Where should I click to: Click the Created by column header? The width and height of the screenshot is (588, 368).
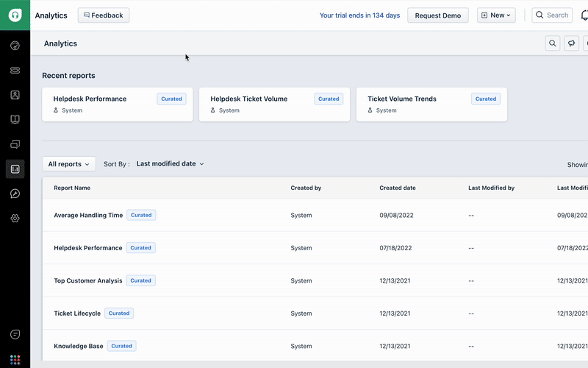306,188
